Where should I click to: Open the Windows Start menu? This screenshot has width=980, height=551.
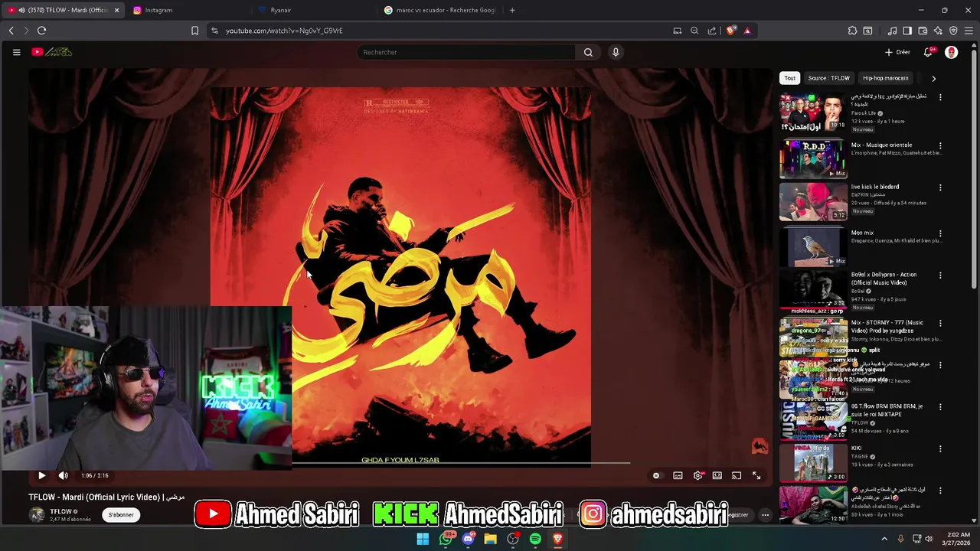coord(423,539)
